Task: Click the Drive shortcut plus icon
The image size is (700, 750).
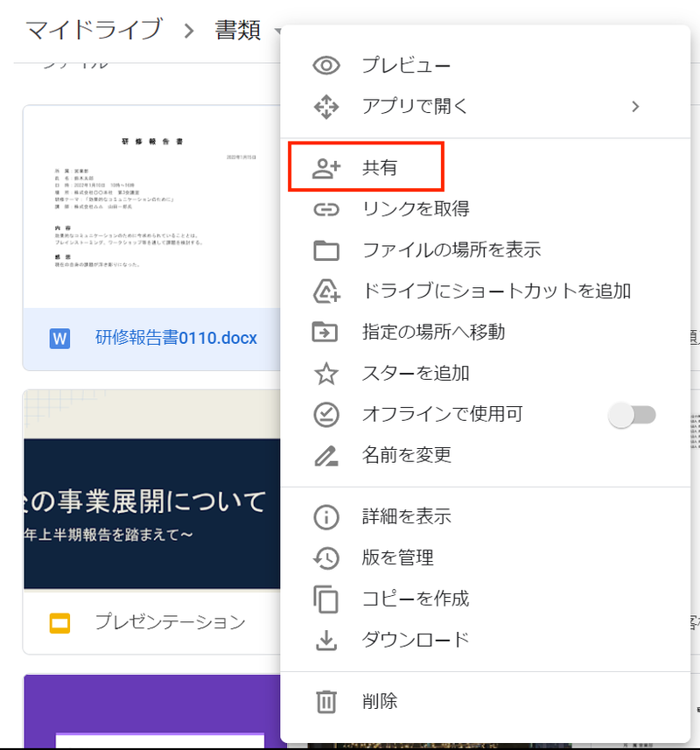Action: [x=326, y=291]
